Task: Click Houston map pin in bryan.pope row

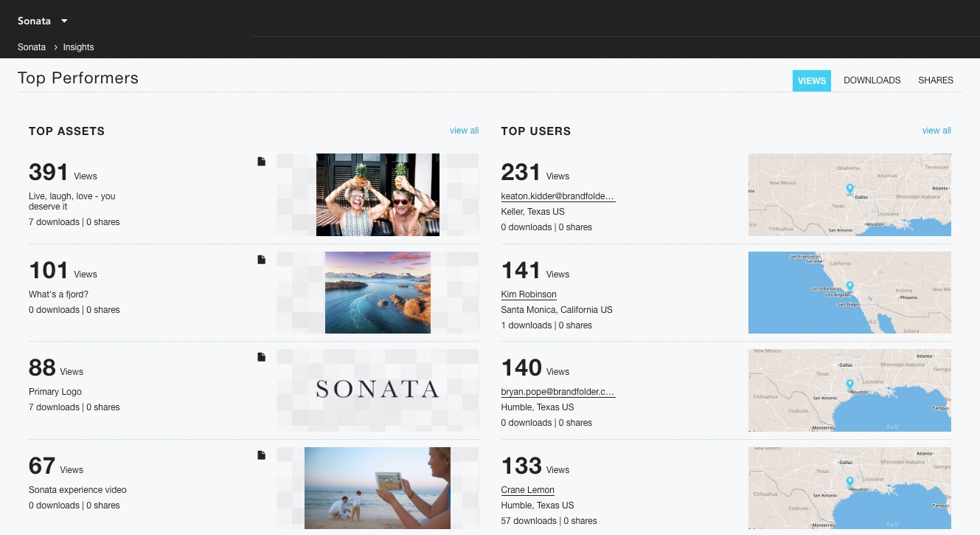Action: point(849,384)
